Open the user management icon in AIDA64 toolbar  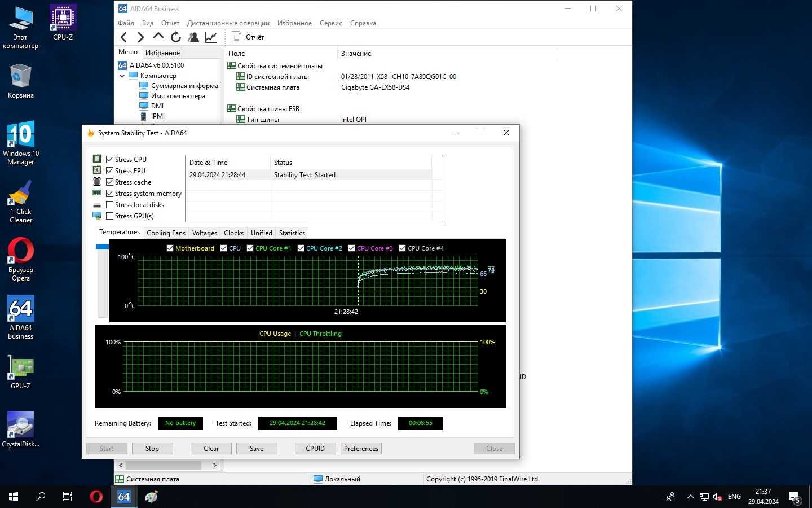coord(193,37)
